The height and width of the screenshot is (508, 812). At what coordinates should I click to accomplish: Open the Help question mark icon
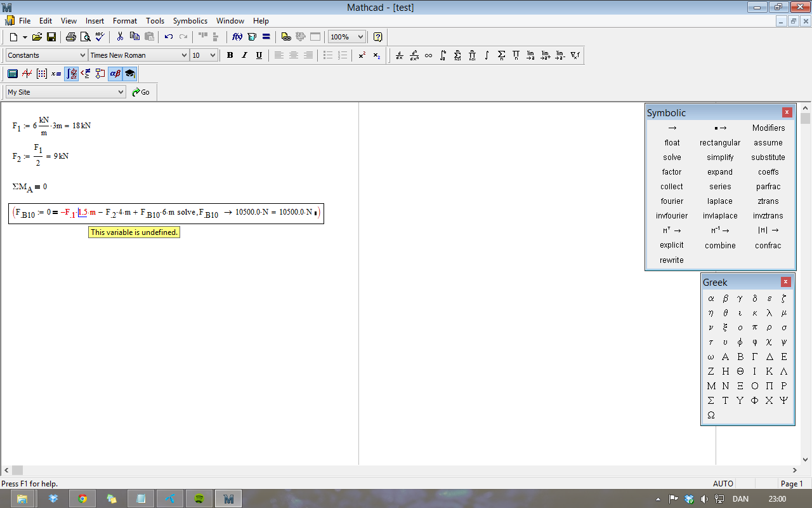point(378,37)
